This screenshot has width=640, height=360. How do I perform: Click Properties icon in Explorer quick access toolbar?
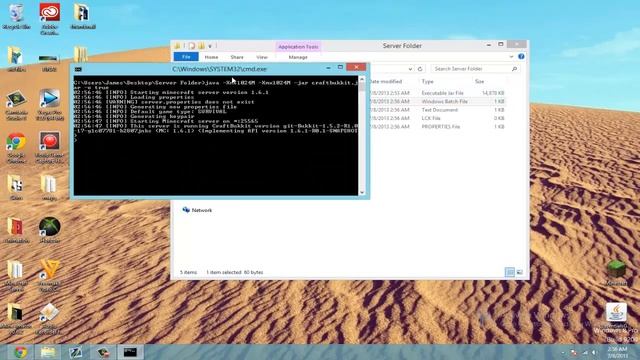tap(192, 46)
